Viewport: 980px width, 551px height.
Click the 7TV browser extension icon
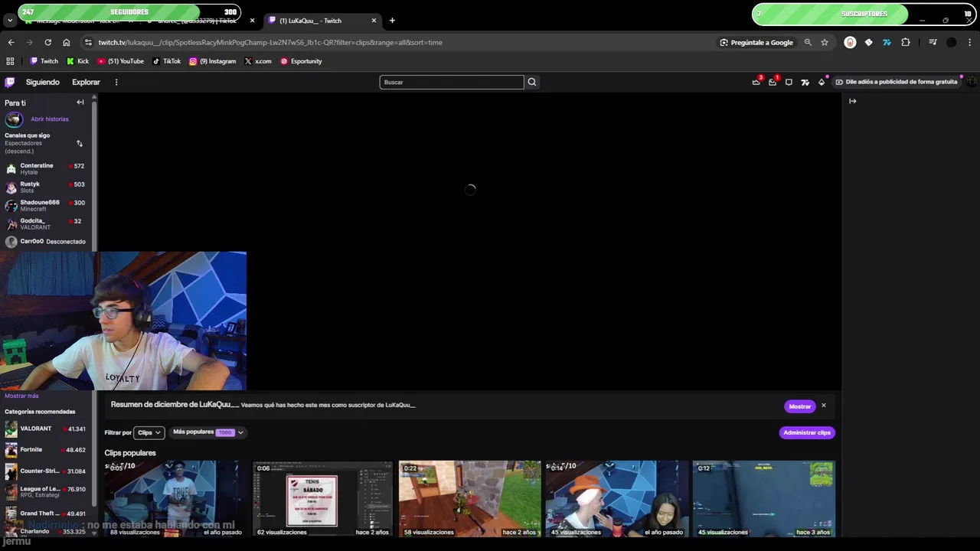click(887, 42)
